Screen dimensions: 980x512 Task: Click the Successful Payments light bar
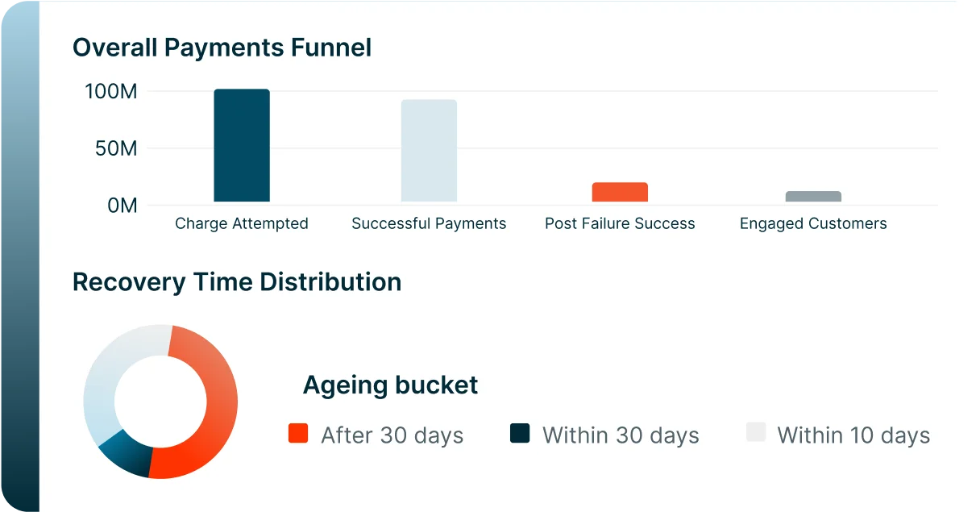pos(429,151)
